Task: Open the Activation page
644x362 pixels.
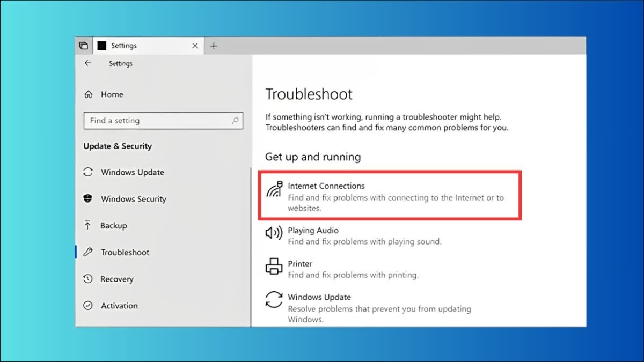Action: click(x=119, y=306)
